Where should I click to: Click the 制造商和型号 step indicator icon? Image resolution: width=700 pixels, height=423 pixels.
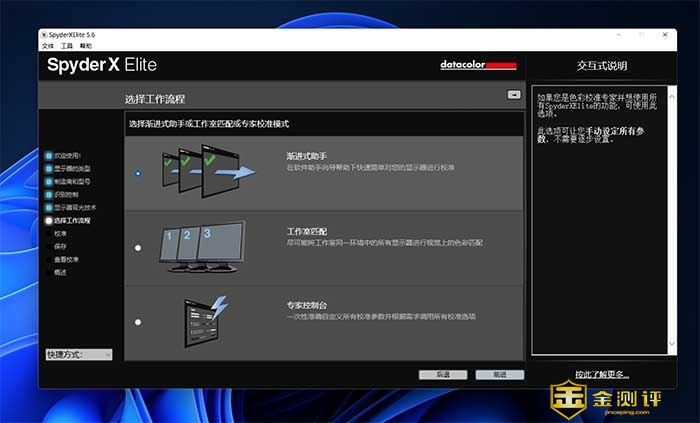click(x=48, y=182)
